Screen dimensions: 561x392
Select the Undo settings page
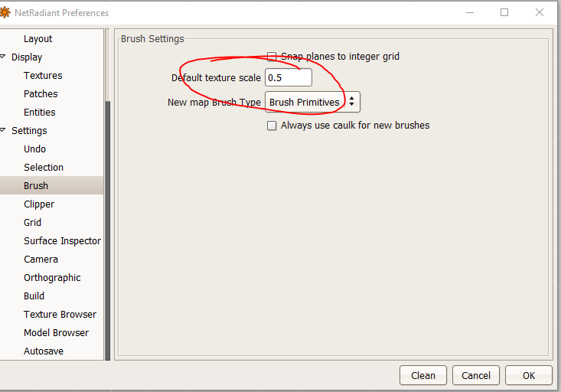click(34, 149)
